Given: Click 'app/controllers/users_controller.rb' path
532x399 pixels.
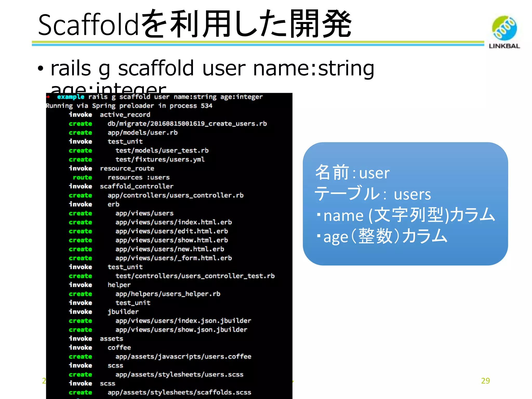Looking at the screenshot, I should (x=176, y=195).
